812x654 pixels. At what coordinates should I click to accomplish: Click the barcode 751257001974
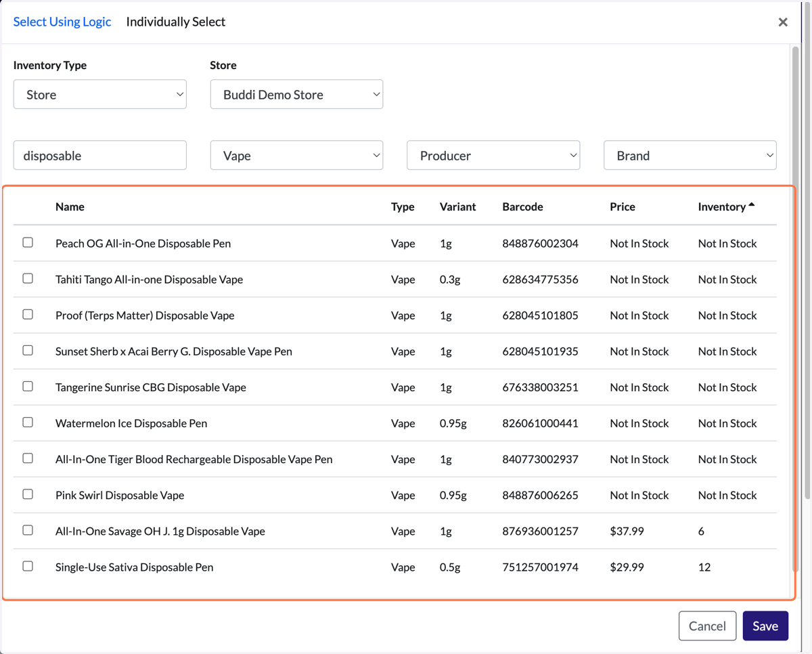tap(540, 567)
